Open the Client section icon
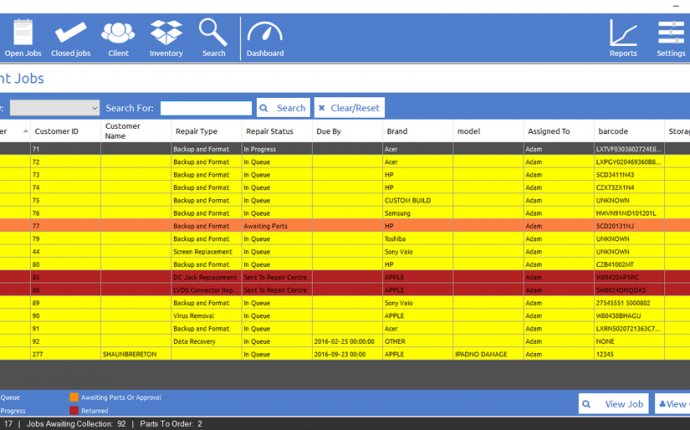The image size is (690, 430). tap(118, 33)
